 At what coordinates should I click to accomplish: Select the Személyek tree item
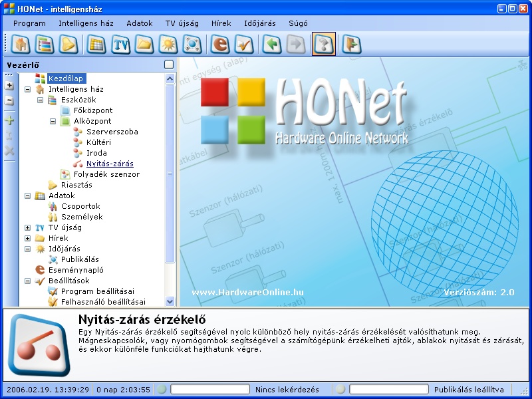[82, 217]
